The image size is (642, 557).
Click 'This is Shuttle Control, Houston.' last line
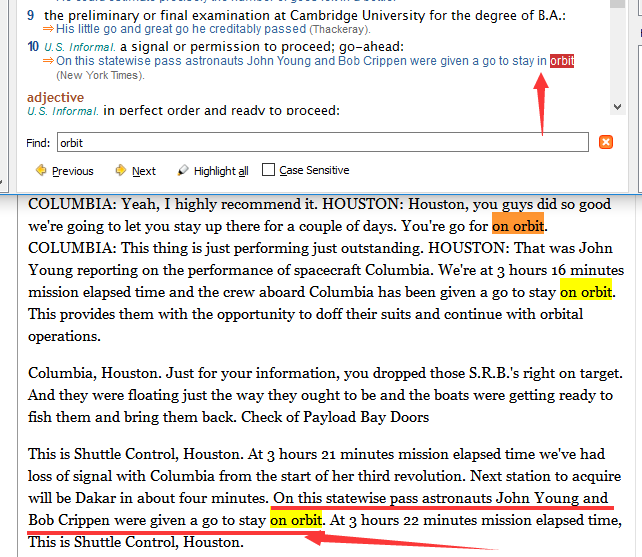[x=136, y=542]
